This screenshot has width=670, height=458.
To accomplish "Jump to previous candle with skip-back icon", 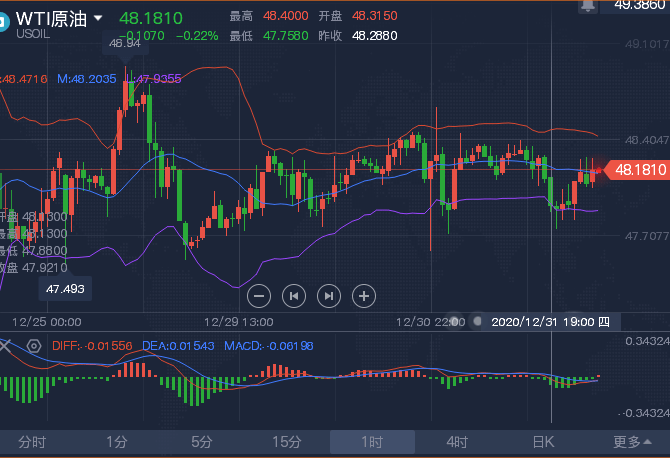I will tap(294, 296).
